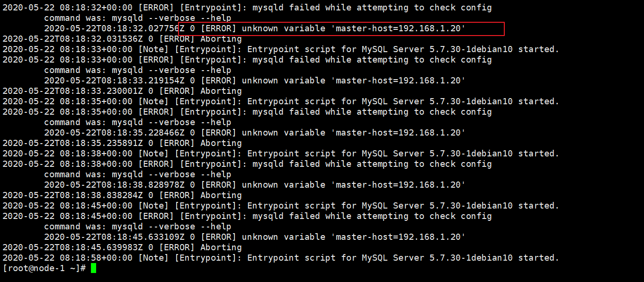Viewport: 644px width, 282px height.
Task: Click the Aborting line stamped 08:18:33.230001Z
Action: point(122,91)
